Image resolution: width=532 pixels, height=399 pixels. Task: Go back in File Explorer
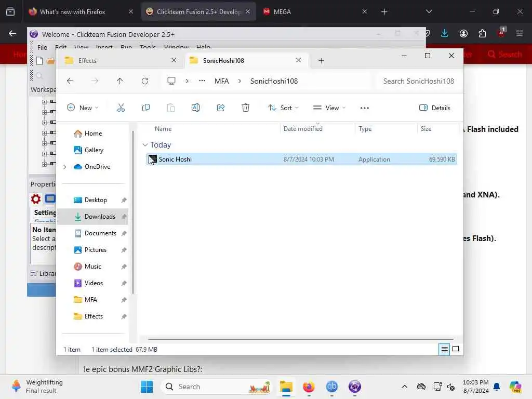click(x=70, y=81)
